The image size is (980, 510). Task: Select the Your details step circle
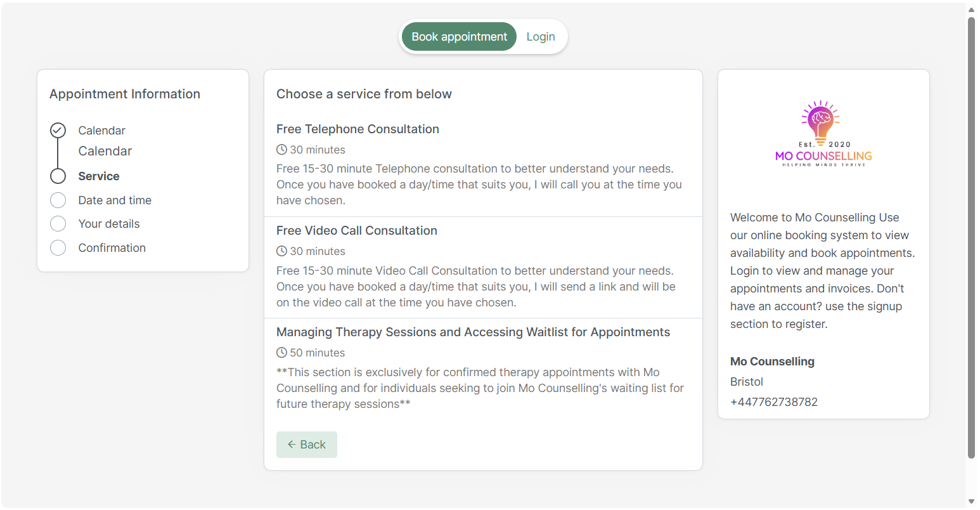58,224
